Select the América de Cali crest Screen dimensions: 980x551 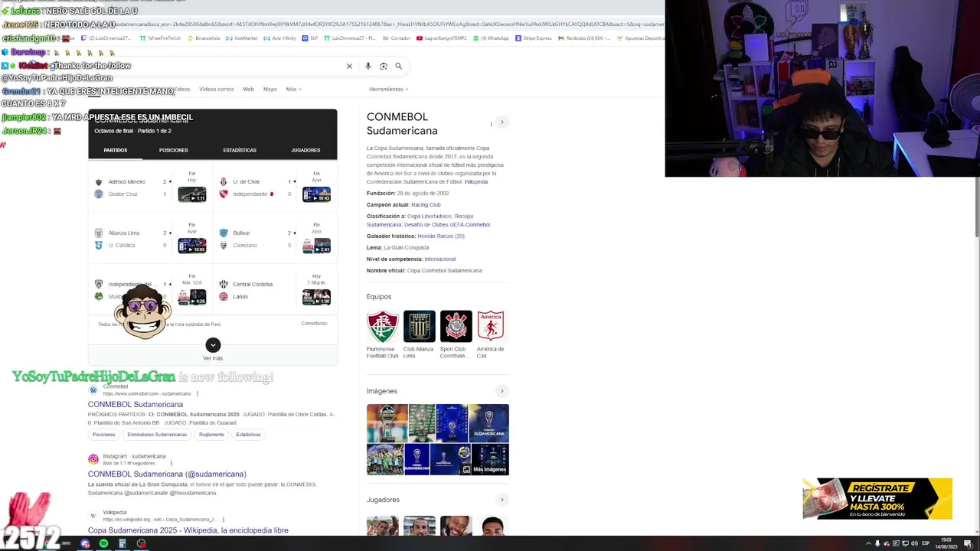(x=491, y=326)
